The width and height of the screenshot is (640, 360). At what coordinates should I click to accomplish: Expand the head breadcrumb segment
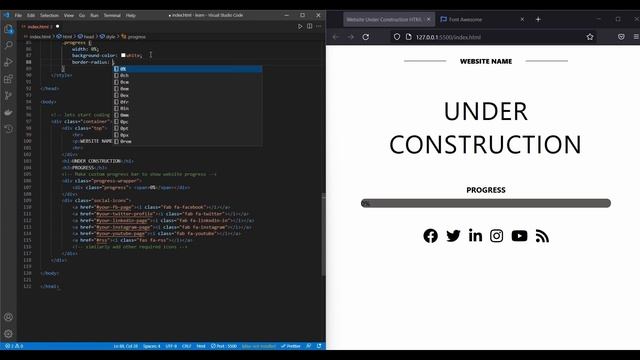(x=86, y=37)
